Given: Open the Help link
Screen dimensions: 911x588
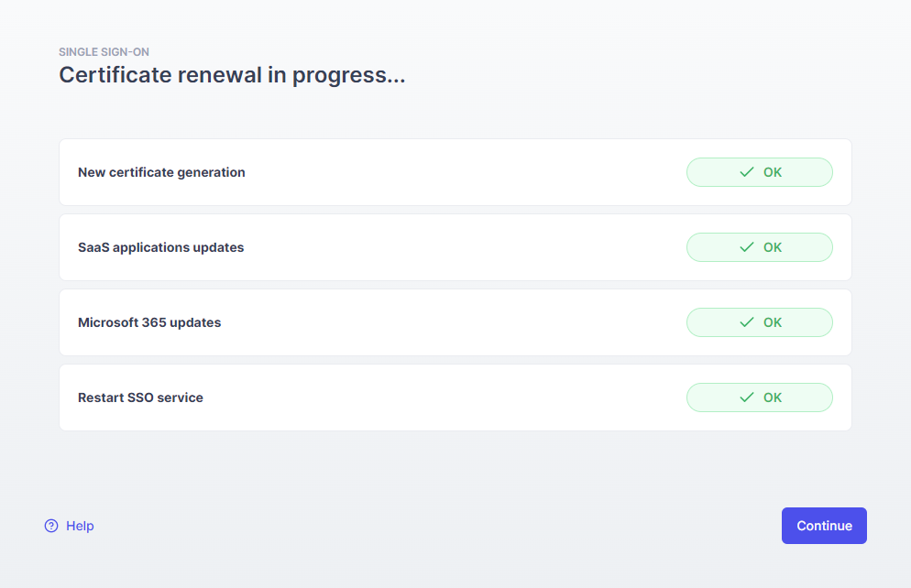Looking at the screenshot, I should point(80,526).
